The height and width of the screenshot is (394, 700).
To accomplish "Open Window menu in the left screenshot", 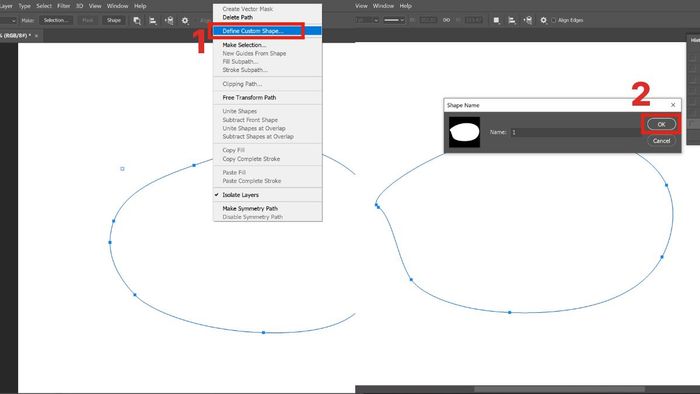I will point(117,6).
